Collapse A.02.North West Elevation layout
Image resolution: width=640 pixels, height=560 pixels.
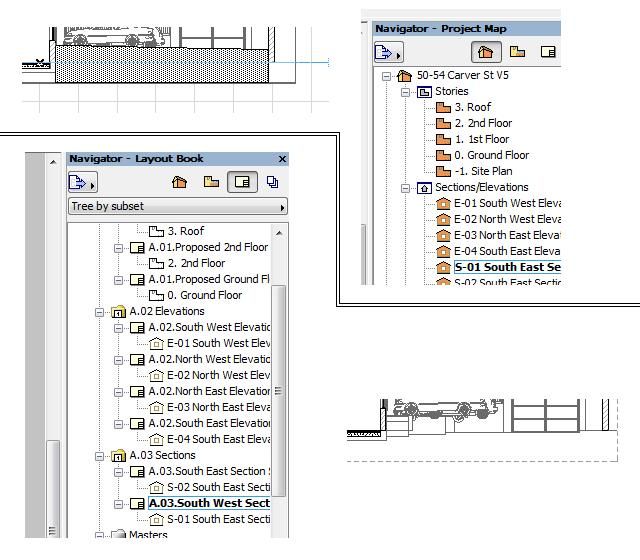(118, 360)
